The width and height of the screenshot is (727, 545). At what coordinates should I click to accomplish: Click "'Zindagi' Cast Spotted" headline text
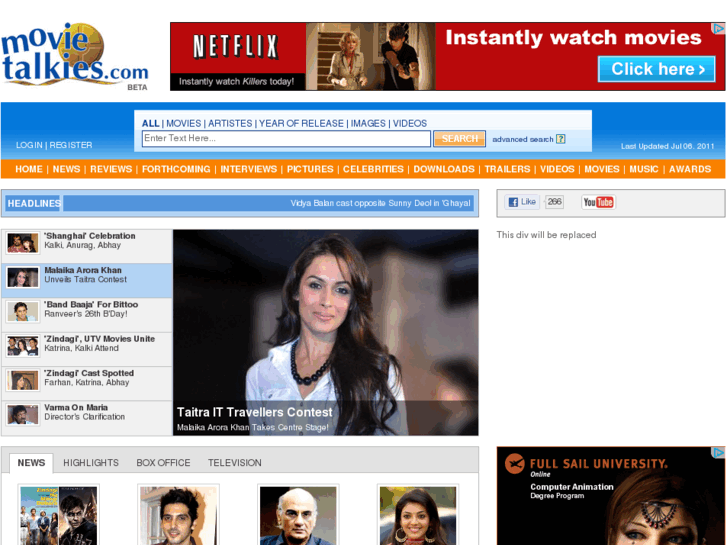pos(89,373)
